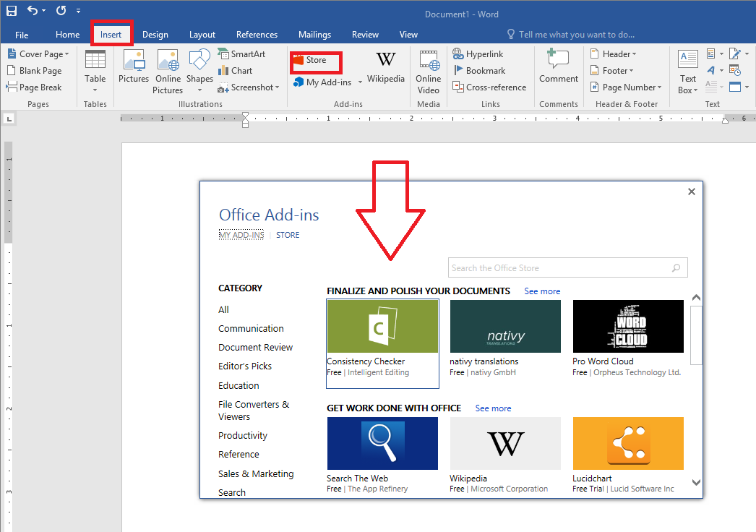Screen dimensions: 756x532
Task: Switch to the STORE tab in dialog
Action: (x=288, y=235)
